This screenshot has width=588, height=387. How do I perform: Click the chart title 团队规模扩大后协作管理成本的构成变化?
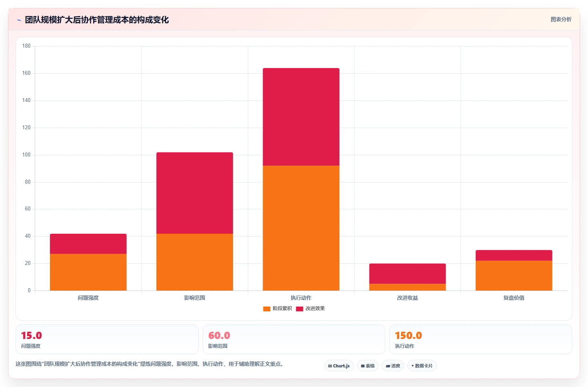[x=97, y=20]
